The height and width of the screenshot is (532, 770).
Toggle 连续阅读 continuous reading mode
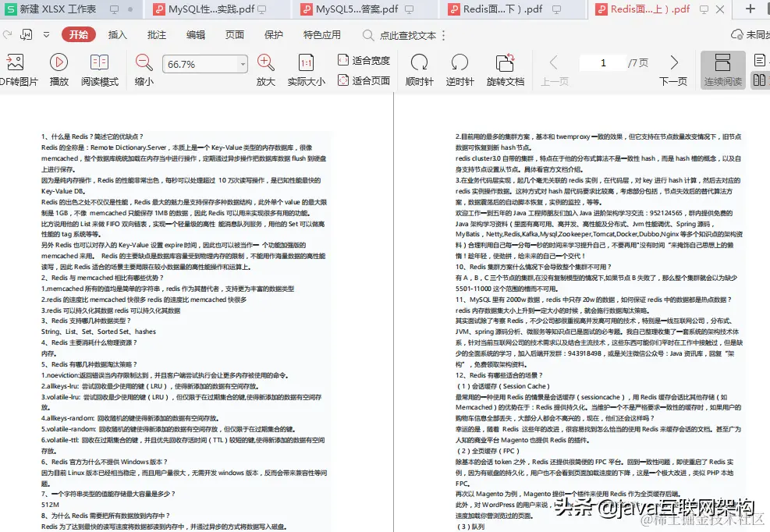[x=722, y=69]
